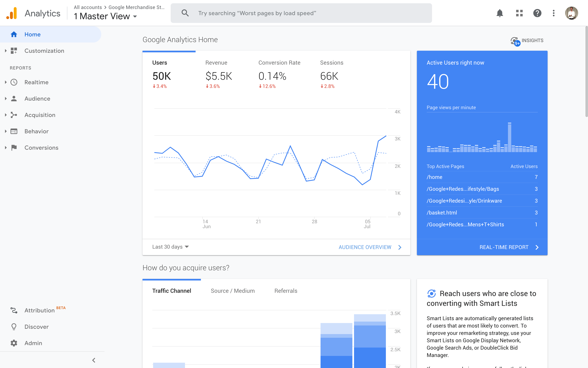Click the Customization dashboard icon
The image size is (588, 368).
pyautogui.click(x=14, y=51)
